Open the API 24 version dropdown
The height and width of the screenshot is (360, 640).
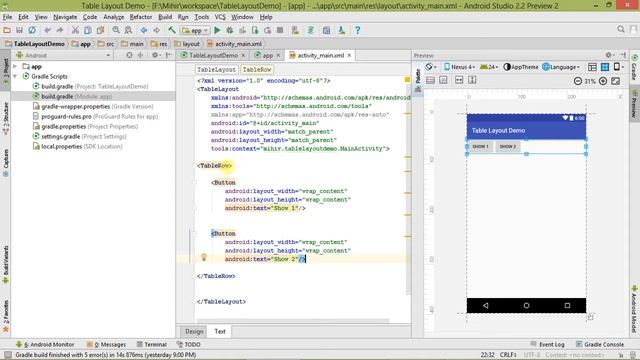(489, 67)
